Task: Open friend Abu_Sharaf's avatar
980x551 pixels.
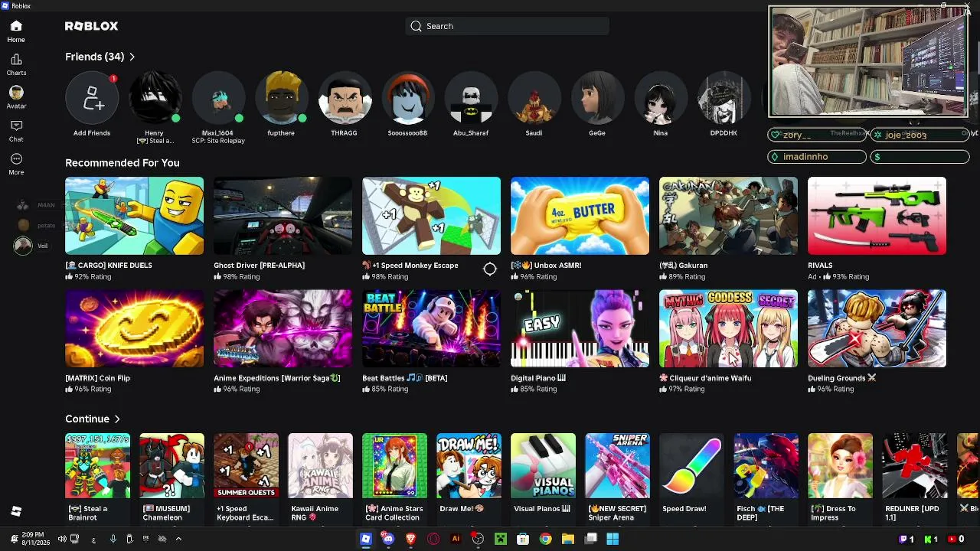Action: (x=471, y=98)
